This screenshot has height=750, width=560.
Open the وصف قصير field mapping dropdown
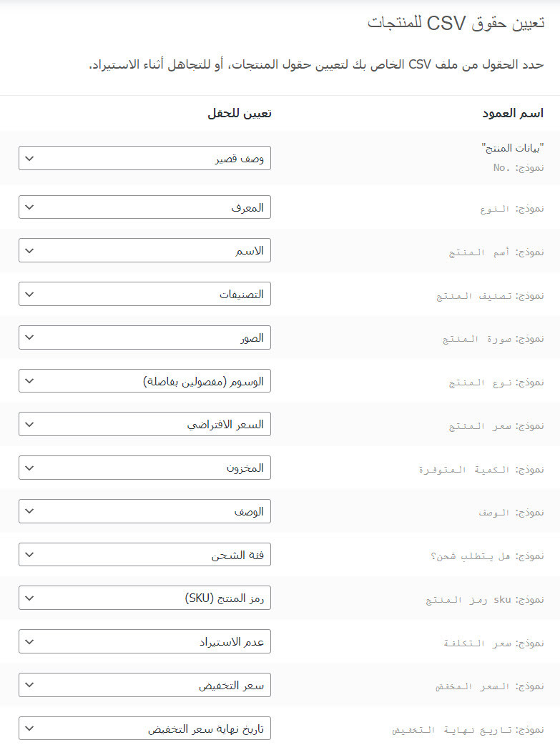(144, 158)
